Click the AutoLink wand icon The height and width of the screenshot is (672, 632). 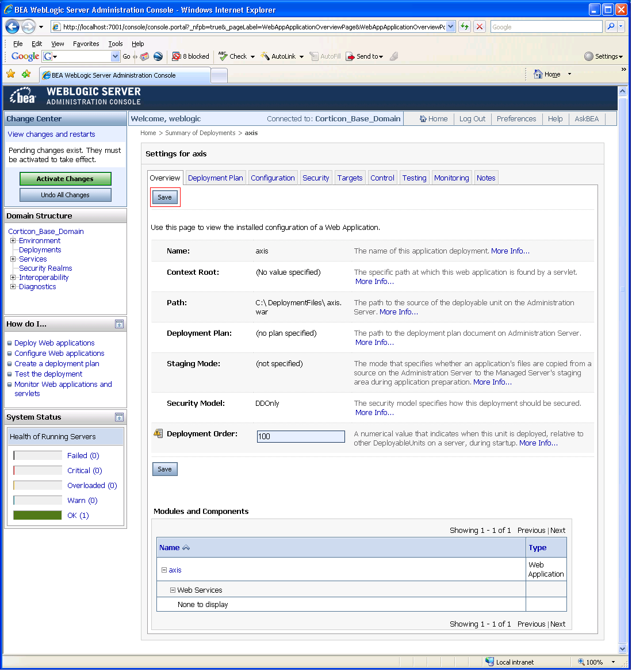tap(265, 56)
